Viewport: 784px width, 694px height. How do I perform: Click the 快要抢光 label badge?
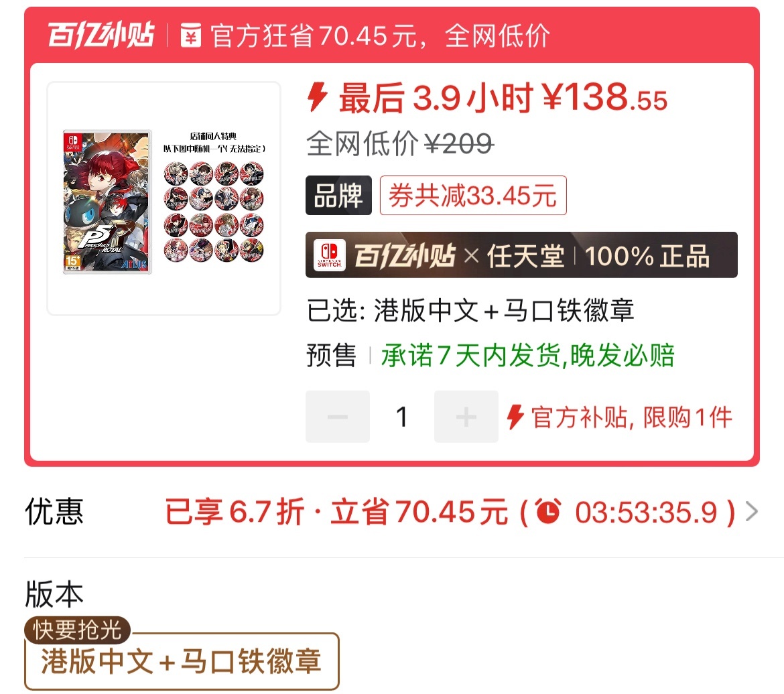78,630
